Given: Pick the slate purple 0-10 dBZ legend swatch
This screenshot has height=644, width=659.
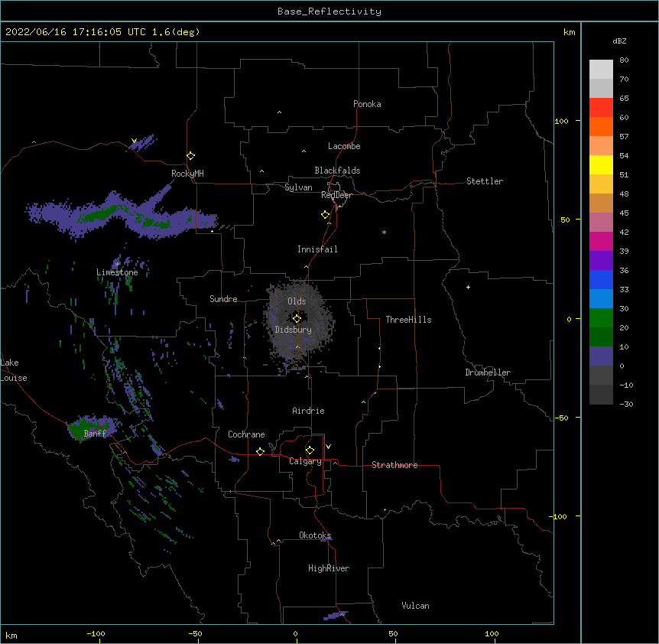Looking at the screenshot, I should pos(601,356).
